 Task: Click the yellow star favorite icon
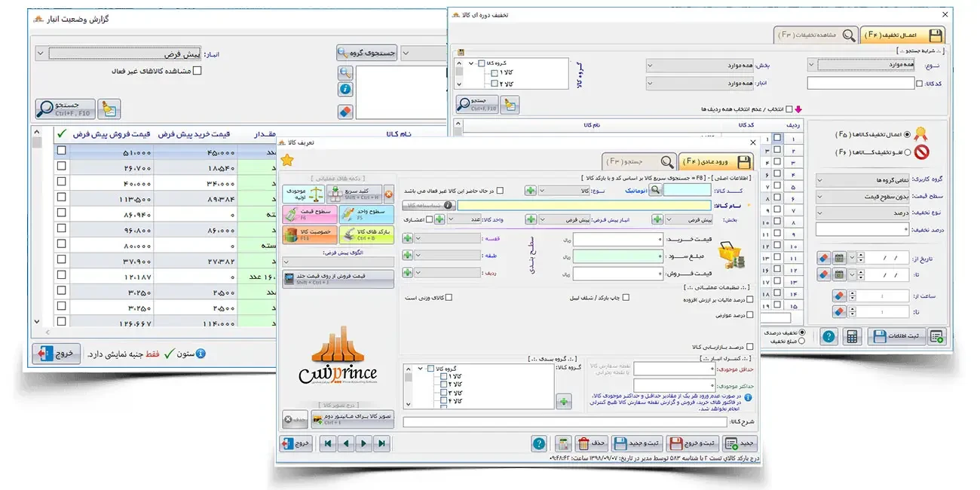click(286, 159)
